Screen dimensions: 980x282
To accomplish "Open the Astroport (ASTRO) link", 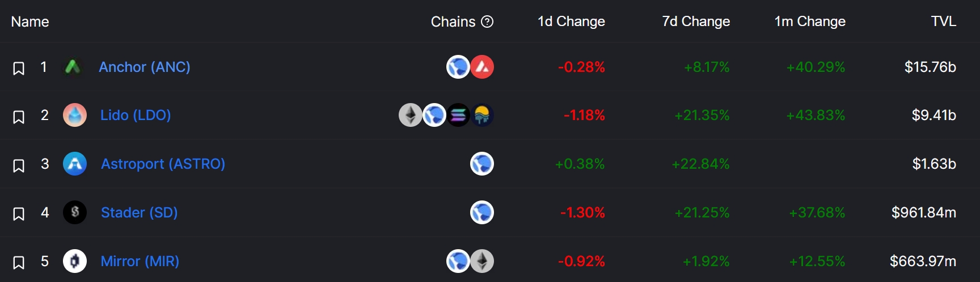I will 163,164.
